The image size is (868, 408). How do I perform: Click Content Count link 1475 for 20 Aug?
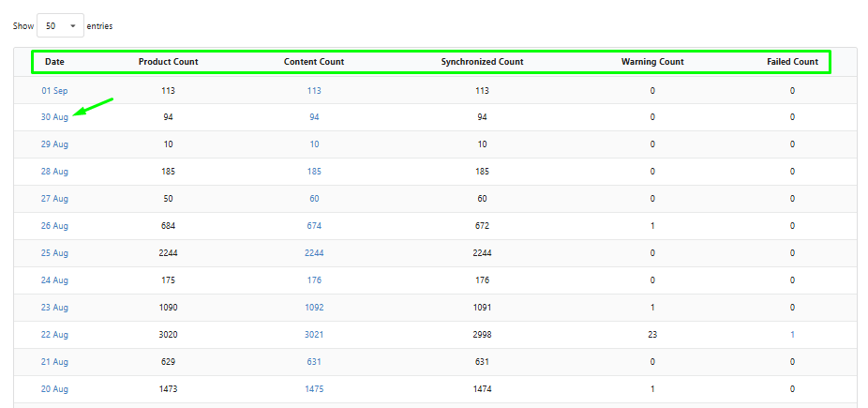pos(314,389)
